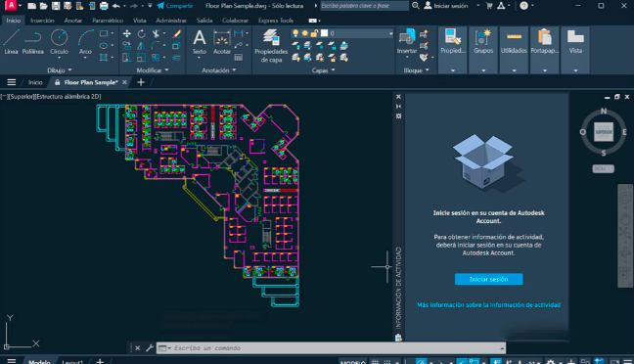Click the Copy objects tool icon
The width and height of the screenshot is (634, 364).
(x=126, y=46)
